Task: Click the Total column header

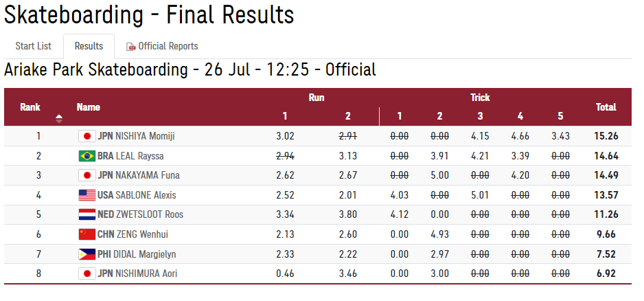Action: [606, 107]
